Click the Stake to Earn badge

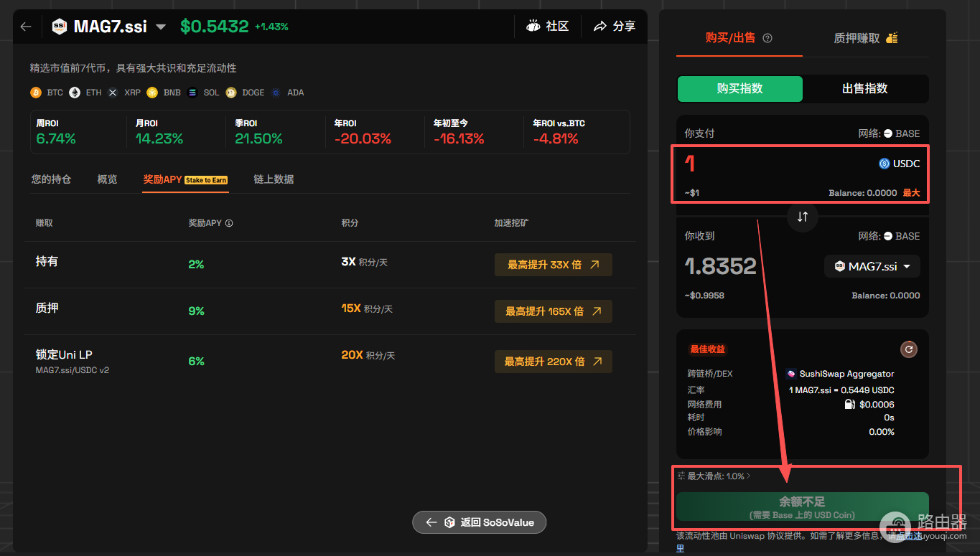[206, 180]
